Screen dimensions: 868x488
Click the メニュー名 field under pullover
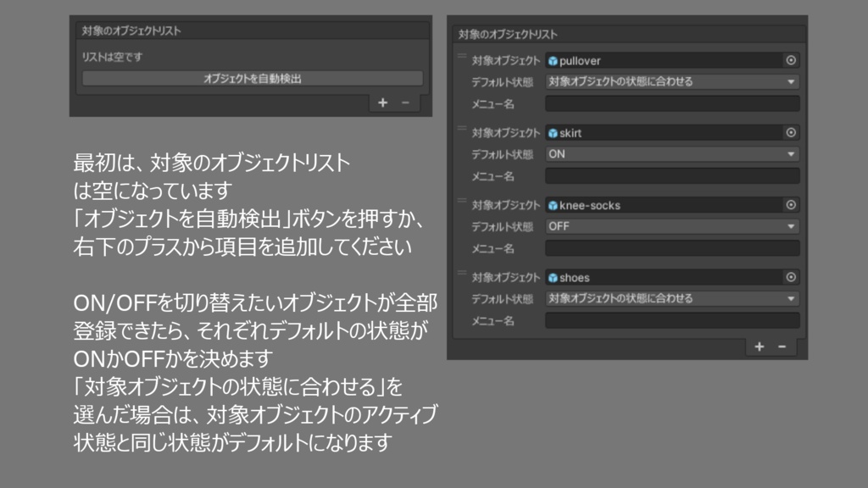point(672,103)
